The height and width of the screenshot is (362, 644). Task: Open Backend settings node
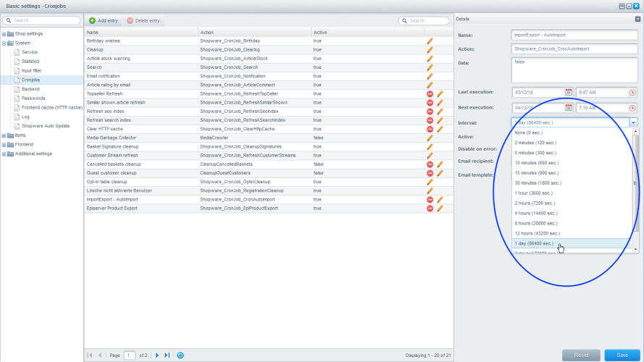click(30, 89)
